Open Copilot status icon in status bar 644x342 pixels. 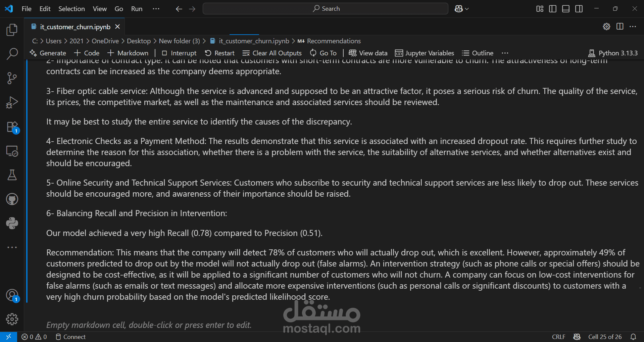coord(577,337)
